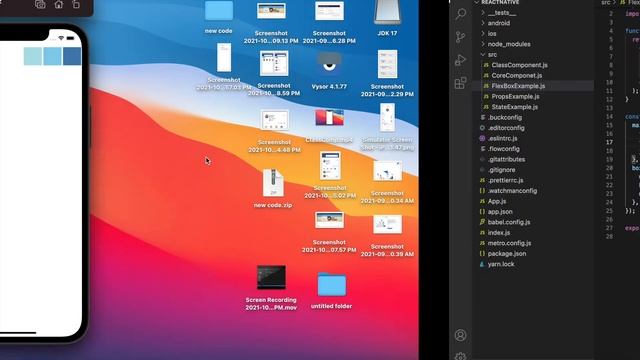Viewport: 640px width, 360px height.
Task: Expand the node_modules folder in Explorer
Action: 533,44
